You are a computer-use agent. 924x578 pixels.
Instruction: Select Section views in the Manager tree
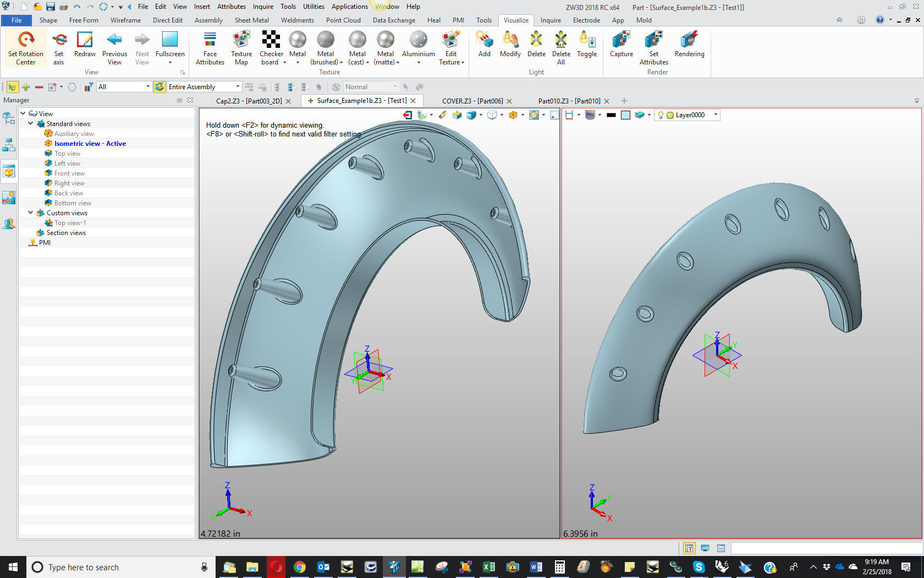pos(66,233)
